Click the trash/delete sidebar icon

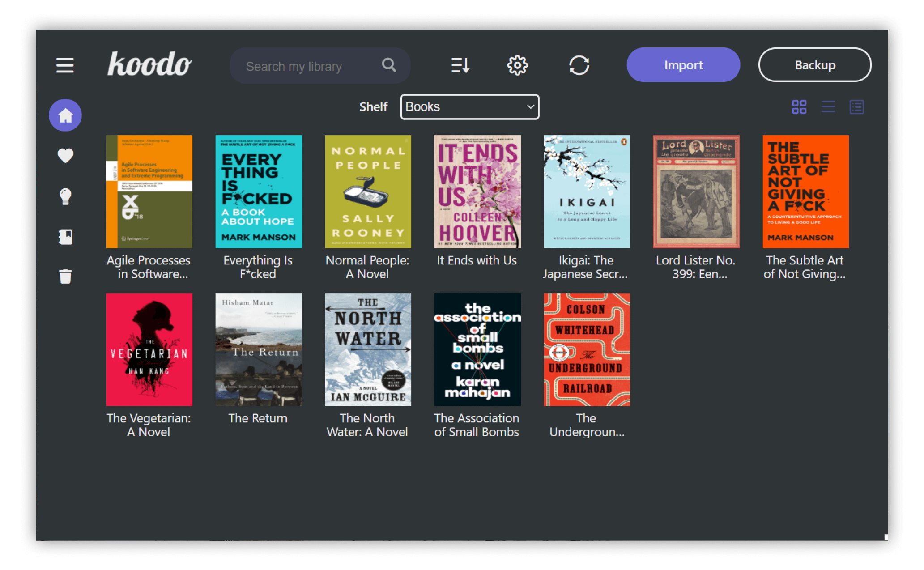[x=65, y=276]
